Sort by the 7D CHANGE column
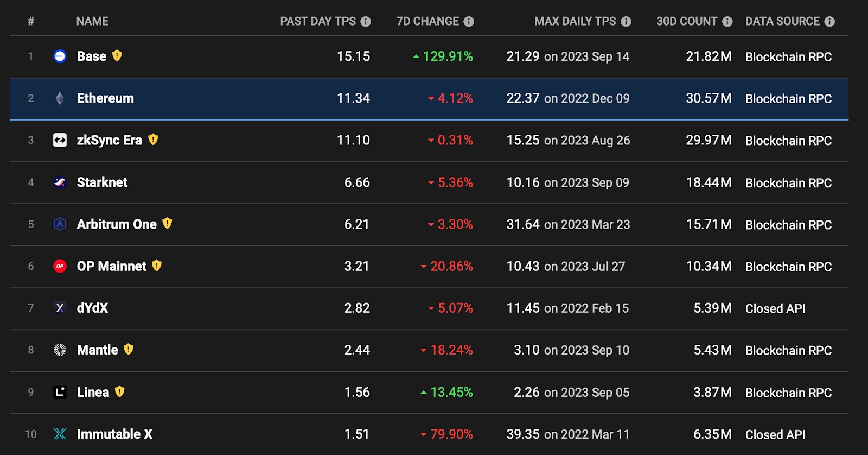868x455 pixels. click(427, 21)
